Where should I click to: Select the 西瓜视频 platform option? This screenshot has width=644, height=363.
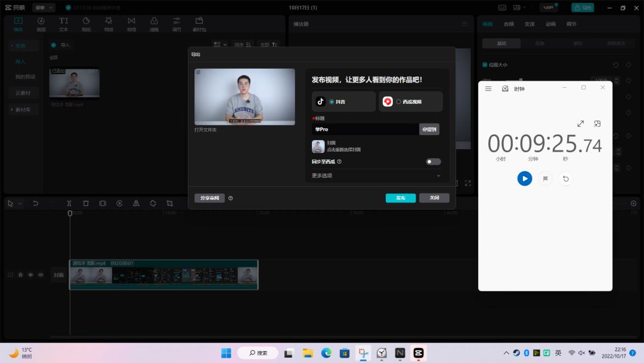(x=410, y=101)
